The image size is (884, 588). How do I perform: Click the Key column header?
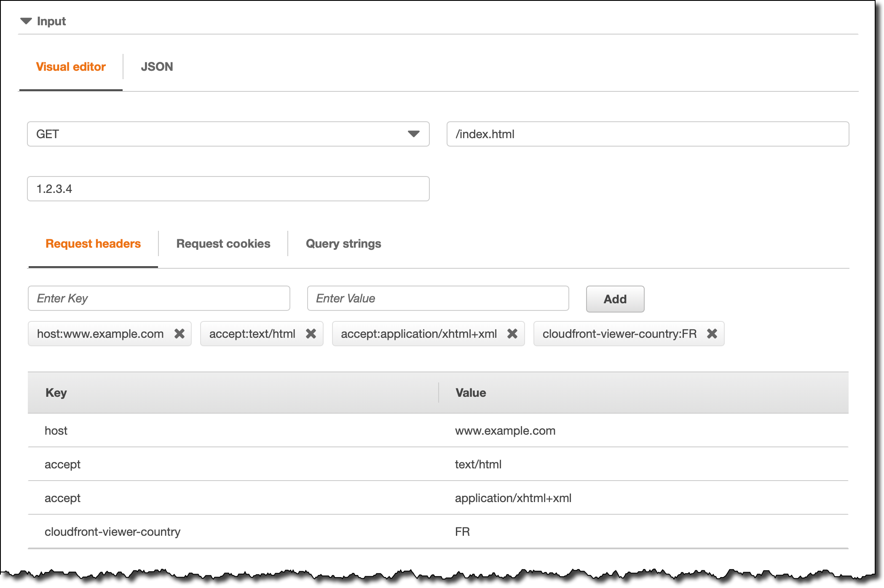(56, 393)
